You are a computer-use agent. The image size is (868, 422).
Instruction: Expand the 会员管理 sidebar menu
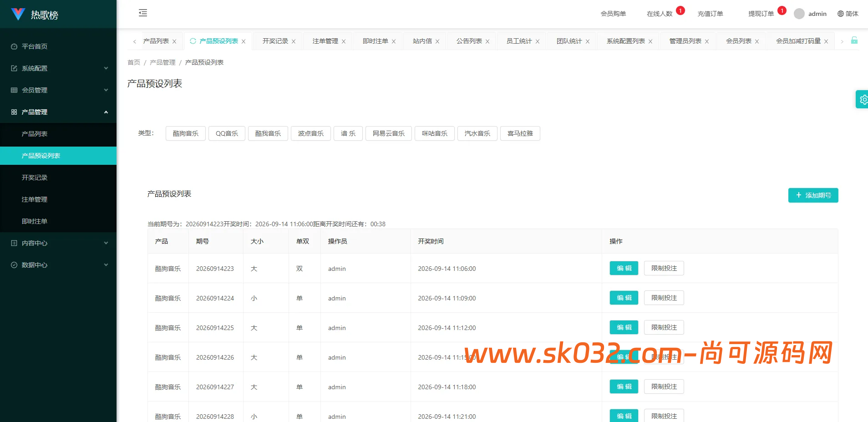click(58, 90)
